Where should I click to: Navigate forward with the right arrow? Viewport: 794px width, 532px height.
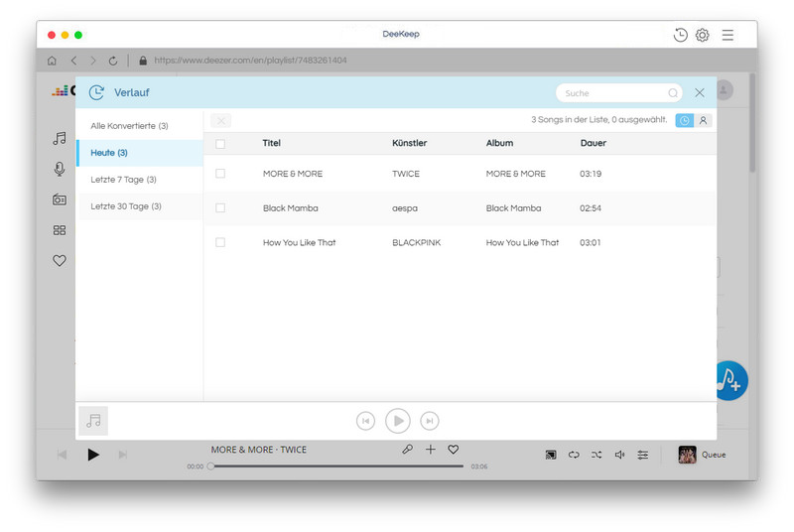pos(93,61)
